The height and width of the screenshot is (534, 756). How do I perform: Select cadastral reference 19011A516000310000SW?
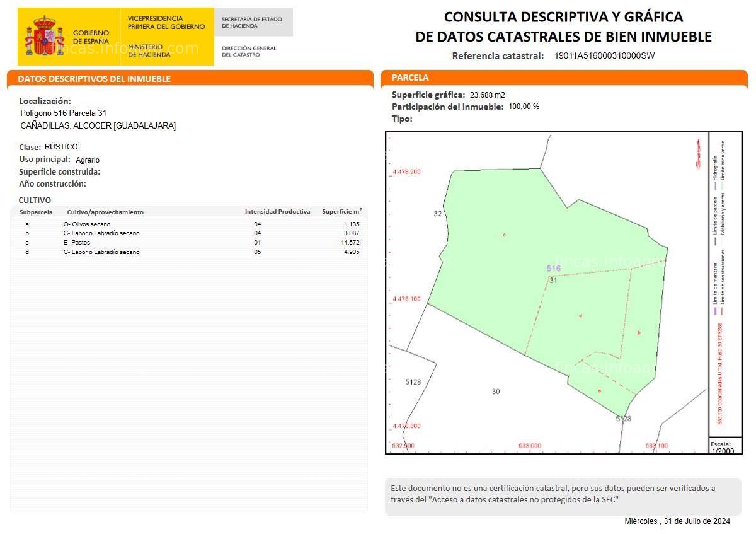604,55
